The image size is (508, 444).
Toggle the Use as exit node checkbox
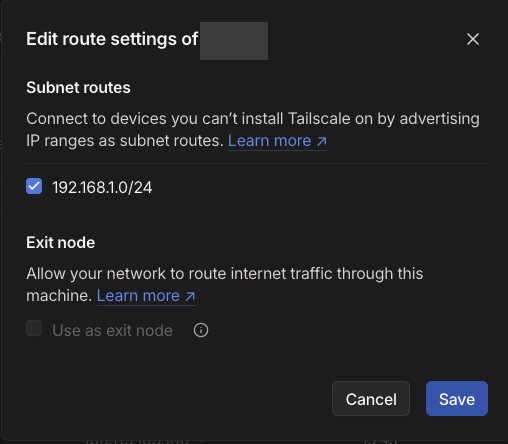34,329
